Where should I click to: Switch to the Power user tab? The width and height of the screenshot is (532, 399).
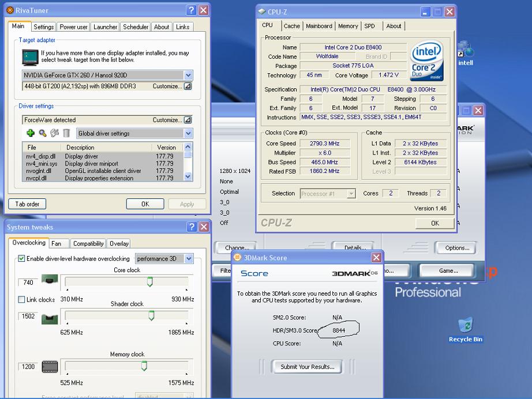[74, 27]
